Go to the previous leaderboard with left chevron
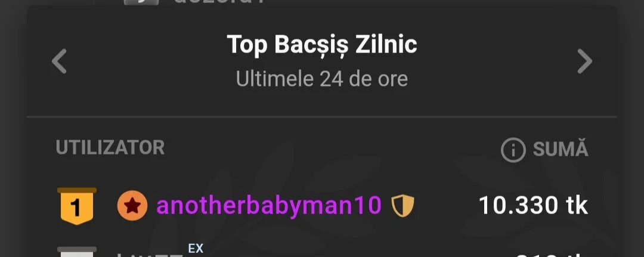This screenshot has width=644, height=257. pos(59,61)
